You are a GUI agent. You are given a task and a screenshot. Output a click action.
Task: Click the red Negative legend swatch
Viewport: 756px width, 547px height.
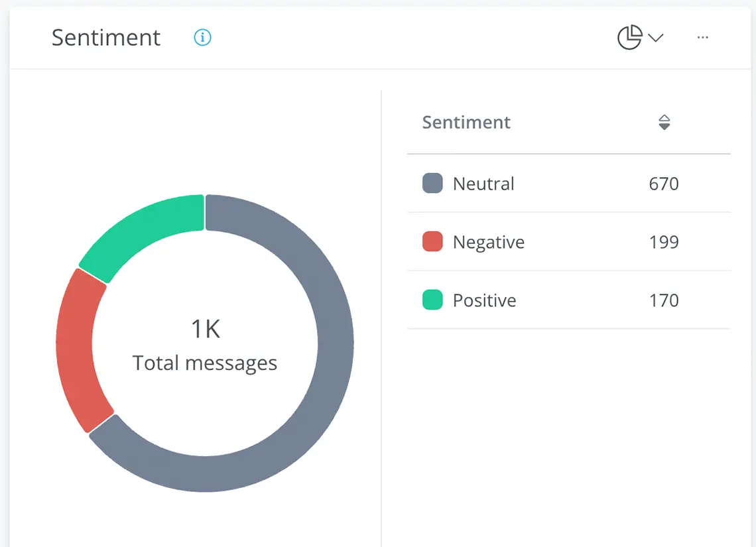[432, 242]
